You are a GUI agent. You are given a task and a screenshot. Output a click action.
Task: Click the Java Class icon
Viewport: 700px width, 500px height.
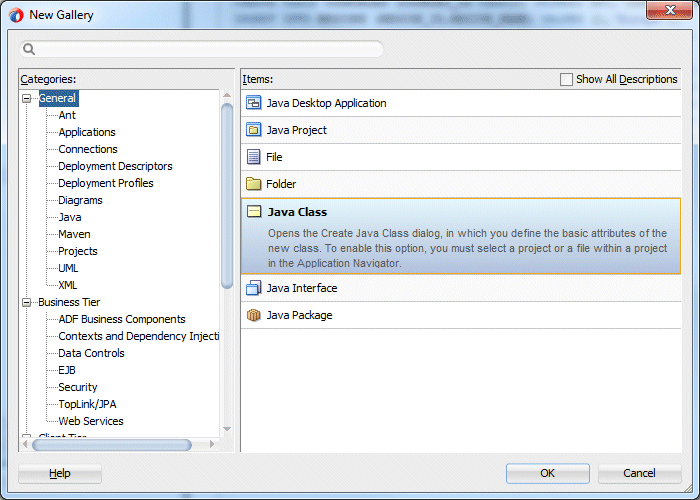point(254,212)
